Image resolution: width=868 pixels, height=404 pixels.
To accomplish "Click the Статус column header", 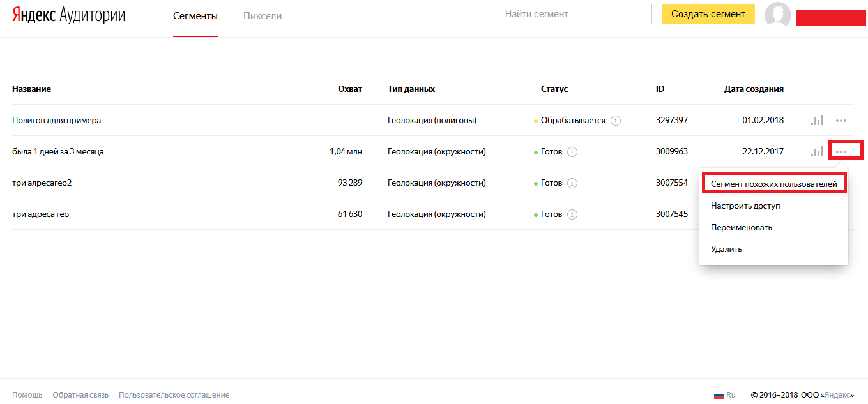I will tap(554, 89).
